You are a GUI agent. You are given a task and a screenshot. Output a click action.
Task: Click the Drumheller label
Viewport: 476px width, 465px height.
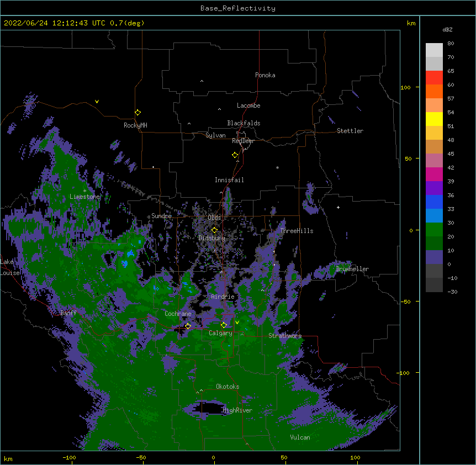352,269
